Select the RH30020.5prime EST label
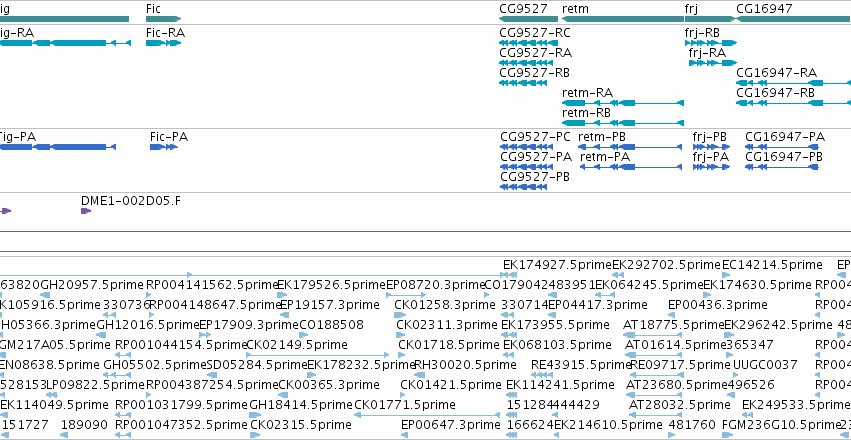Screen dimensions: 851x440 465,365
